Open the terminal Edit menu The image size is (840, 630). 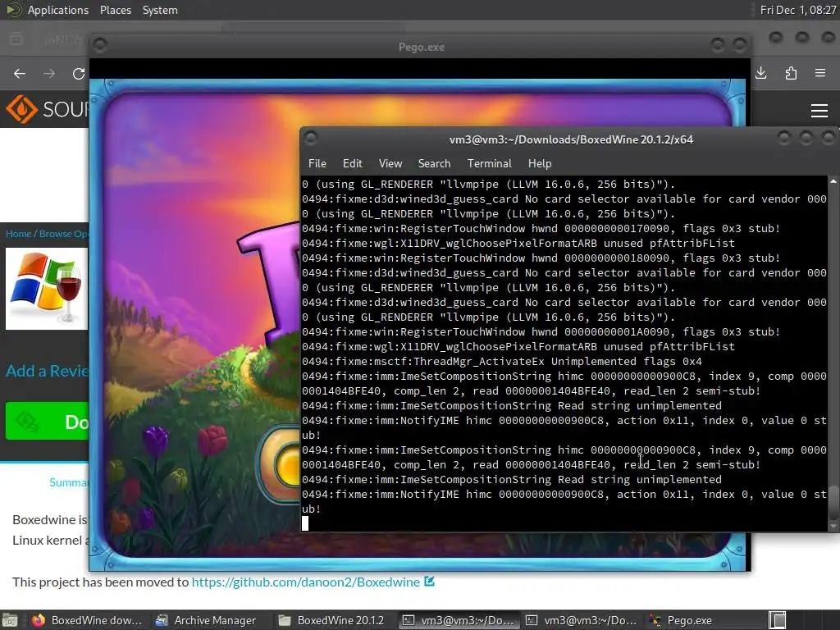[x=353, y=163]
